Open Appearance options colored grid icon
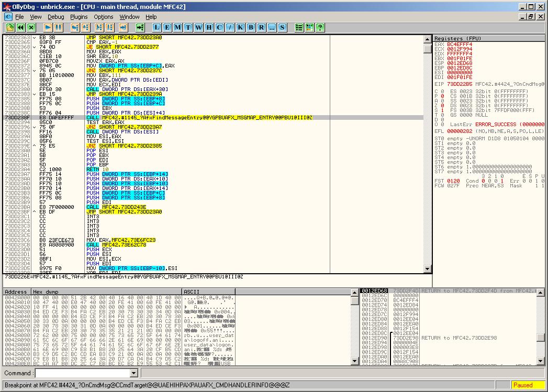The width and height of the screenshot is (548, 392). tap(310, 27)
